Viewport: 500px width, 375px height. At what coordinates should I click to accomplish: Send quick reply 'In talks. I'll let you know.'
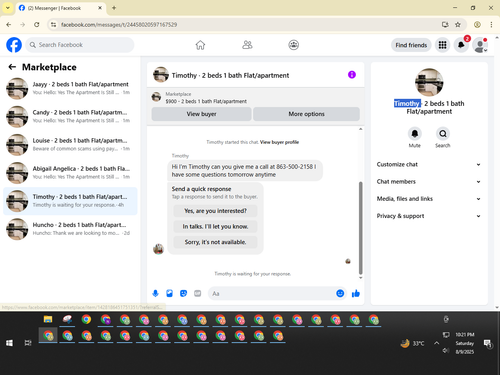pos(215,227)
